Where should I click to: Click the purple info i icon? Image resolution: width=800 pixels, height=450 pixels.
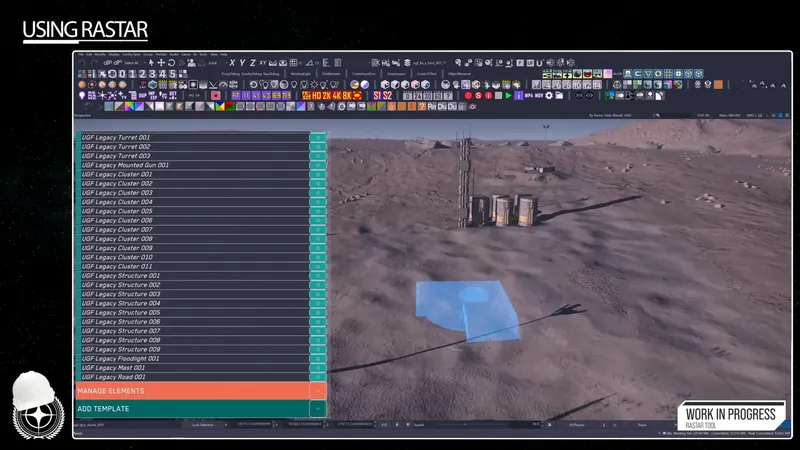click(518, 95)
